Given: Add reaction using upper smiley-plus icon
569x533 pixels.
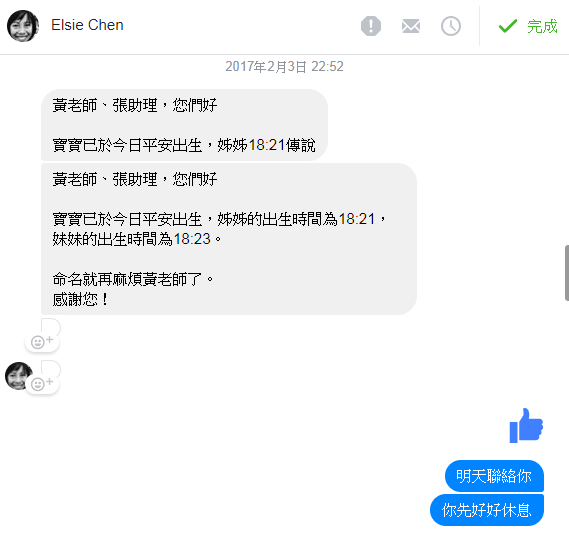Looking at the screenshot, I should click(x=42, y=342).
